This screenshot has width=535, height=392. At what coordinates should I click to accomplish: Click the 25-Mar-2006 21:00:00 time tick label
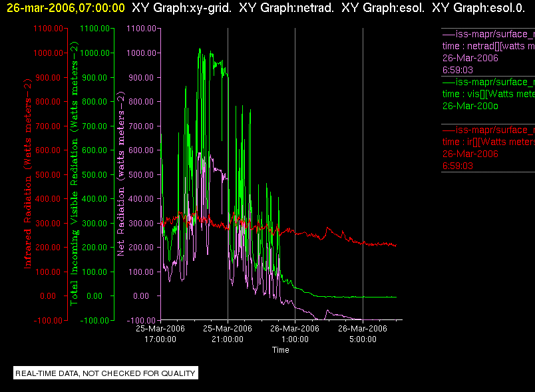click(x=228, y=333)
